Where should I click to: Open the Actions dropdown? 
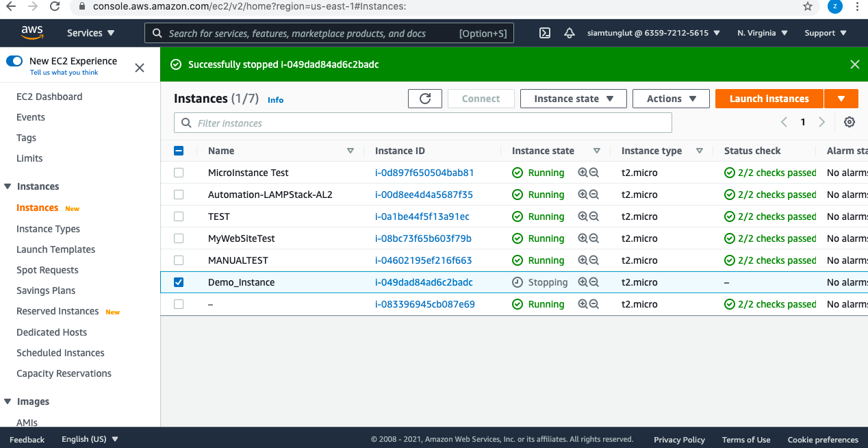pyautogui.click(x=672, y=99)
